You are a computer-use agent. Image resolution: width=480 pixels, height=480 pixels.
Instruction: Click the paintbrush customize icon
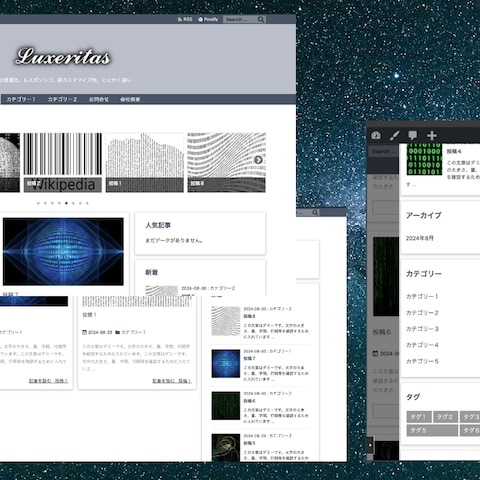click(394, 135)
